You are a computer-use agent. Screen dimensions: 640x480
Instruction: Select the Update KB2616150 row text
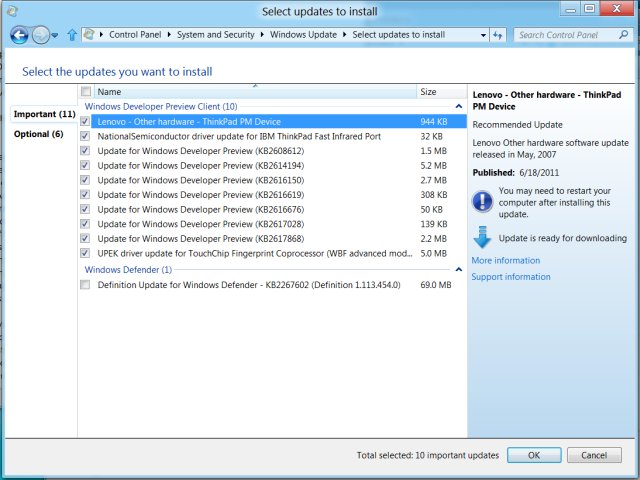coord(201,180)
